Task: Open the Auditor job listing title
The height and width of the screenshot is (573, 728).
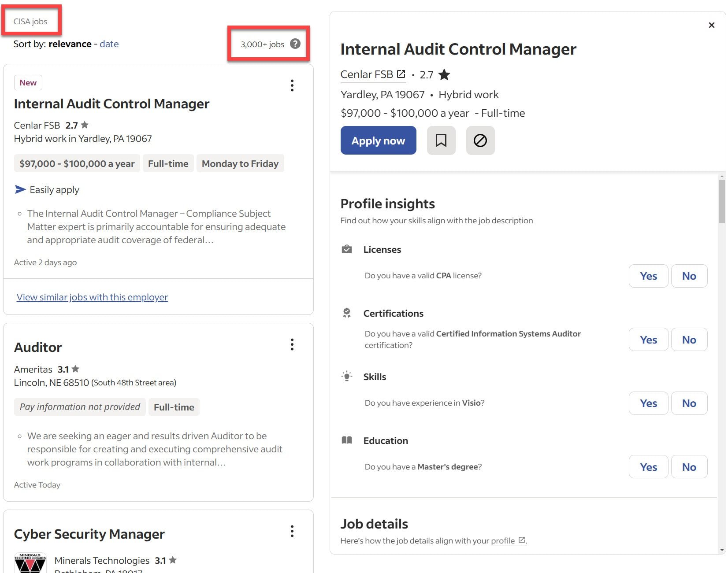Action: point(38,347)
